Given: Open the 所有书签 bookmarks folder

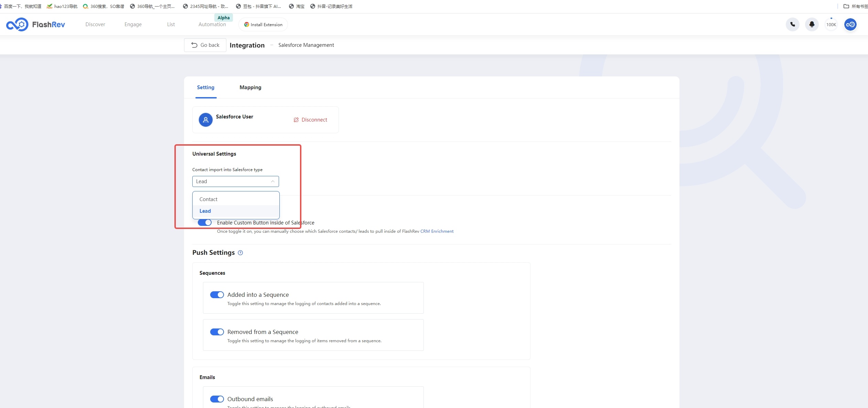Looking at the screenshot, I should click(855, 6).
